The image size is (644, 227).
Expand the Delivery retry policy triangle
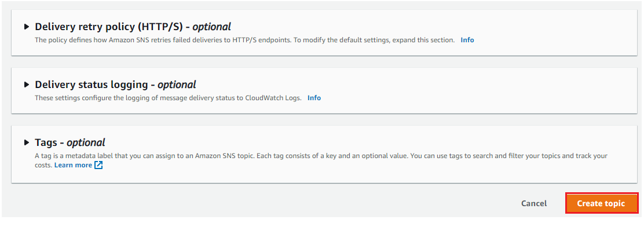click(x=27, y=27)
